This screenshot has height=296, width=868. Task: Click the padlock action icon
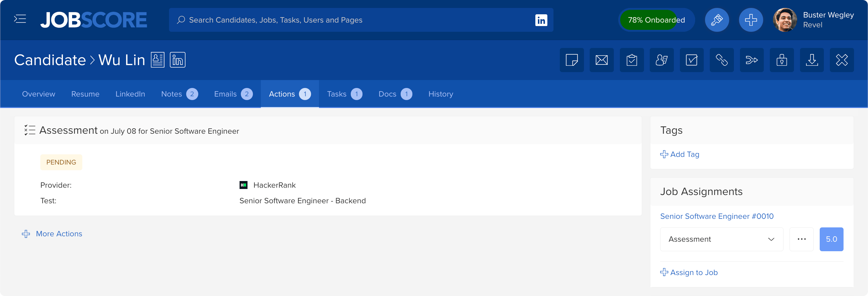[782, 60]
